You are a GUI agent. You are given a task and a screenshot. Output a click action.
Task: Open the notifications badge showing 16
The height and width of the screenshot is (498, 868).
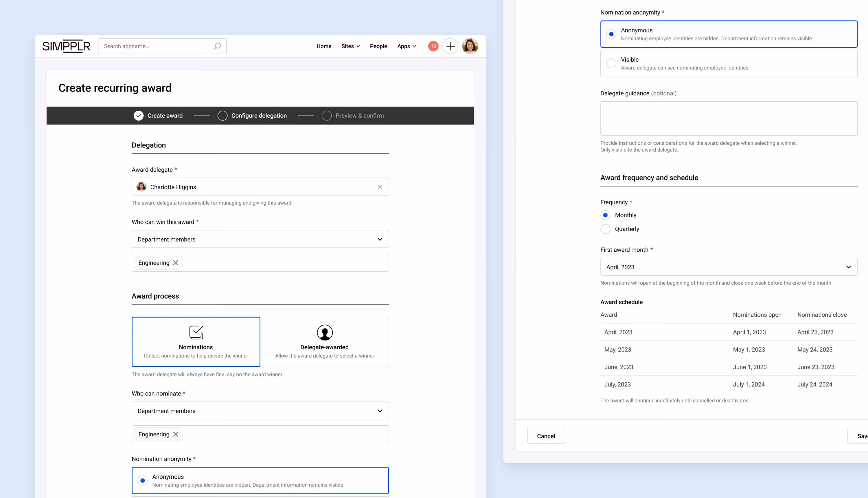click(433, 46)
